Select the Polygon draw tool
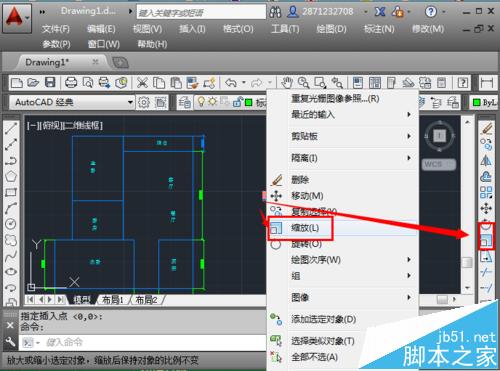500x371 pixels. click(x=11, y=176)
